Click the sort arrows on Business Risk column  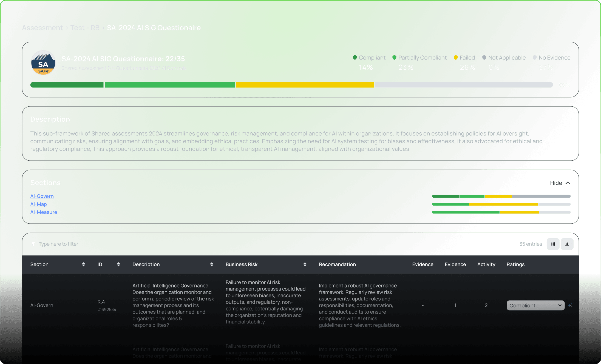point(305,264)
